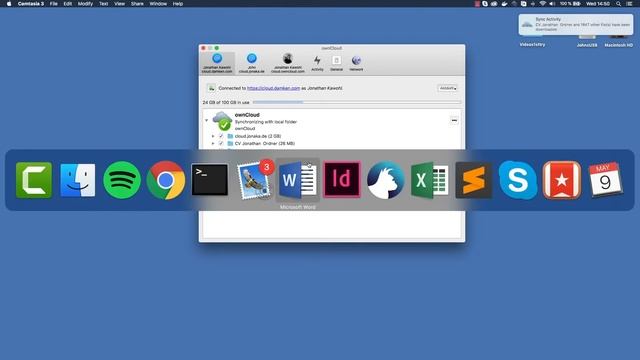Open the Network settings in ownCloud toolbar
The height and width of the screenshot is (360, 640).
point(356,63)
